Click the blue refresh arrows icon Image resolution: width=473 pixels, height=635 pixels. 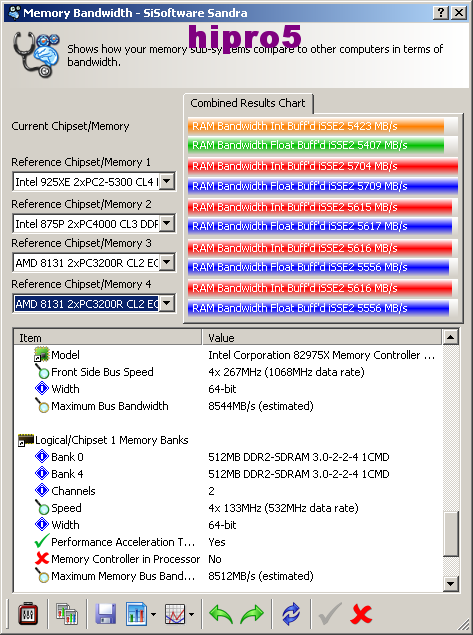click(x=291, y=614)
